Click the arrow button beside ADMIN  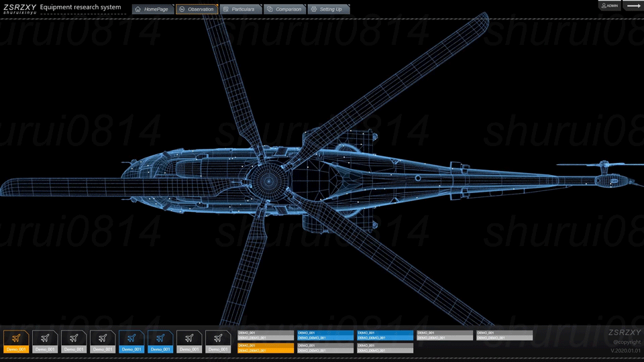(x=633, y=5)
